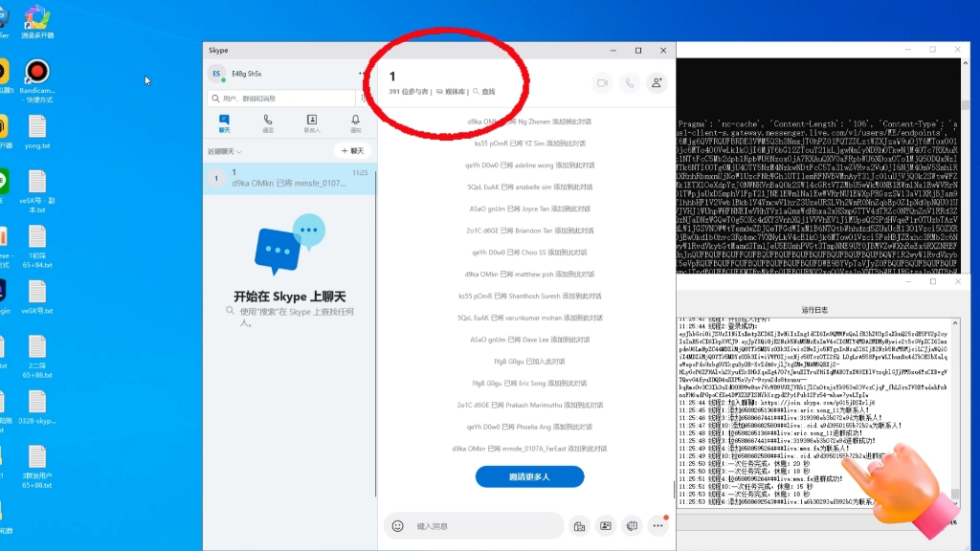Click the message mentioning Dave Lee
980x551 pixels.
(x=529, y=340)
